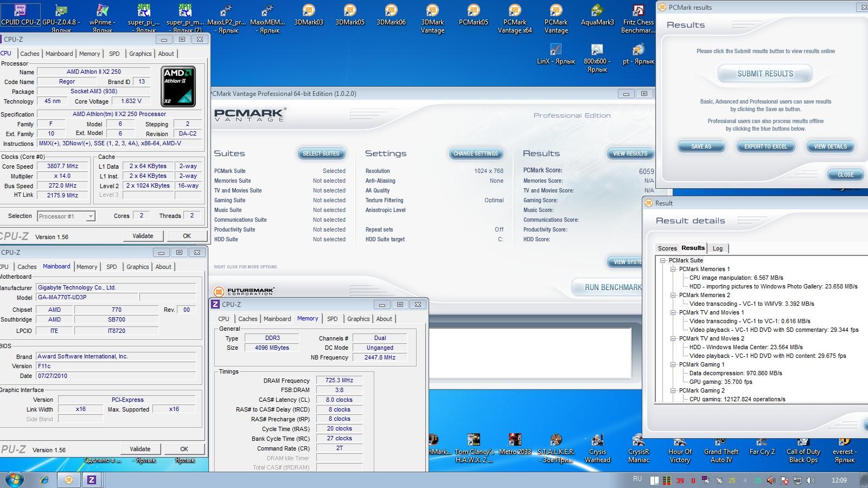The height and width of the screenshot is (488, 868).
Task: Open the pt shortcut icon
Action: coord(639,54)
